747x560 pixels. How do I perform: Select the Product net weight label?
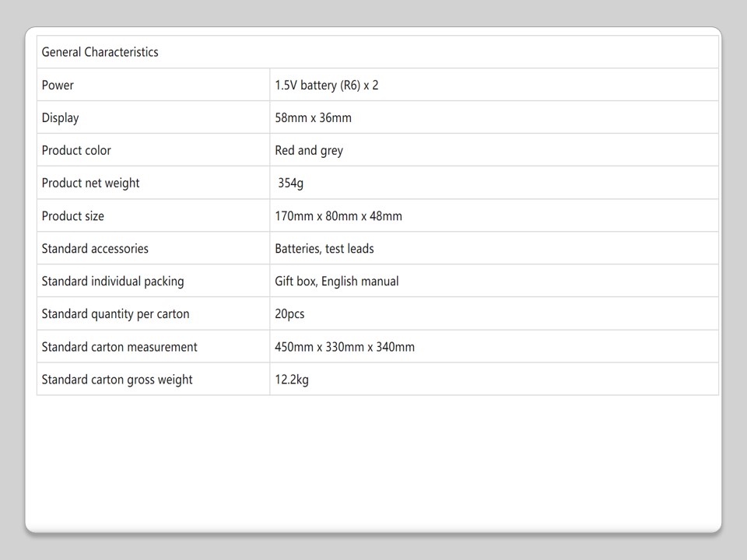pyautogui.click(x=90, y=184)
